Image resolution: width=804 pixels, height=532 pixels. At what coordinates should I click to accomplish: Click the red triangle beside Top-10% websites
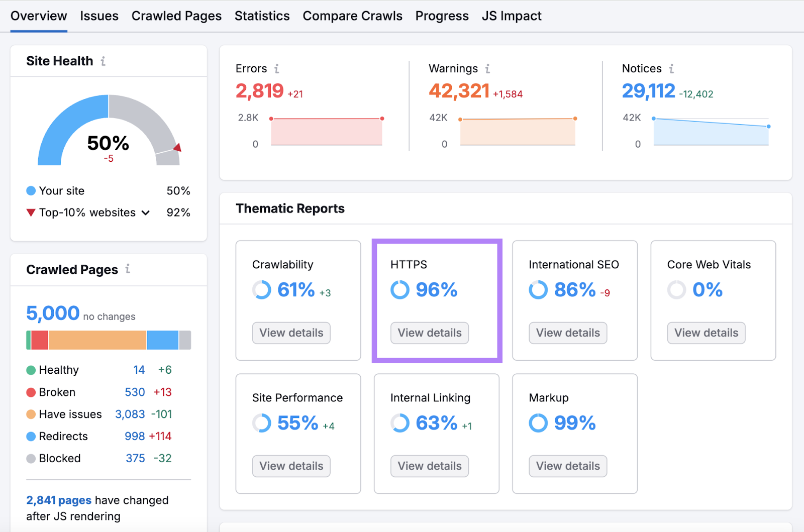(x=31, y=213)
